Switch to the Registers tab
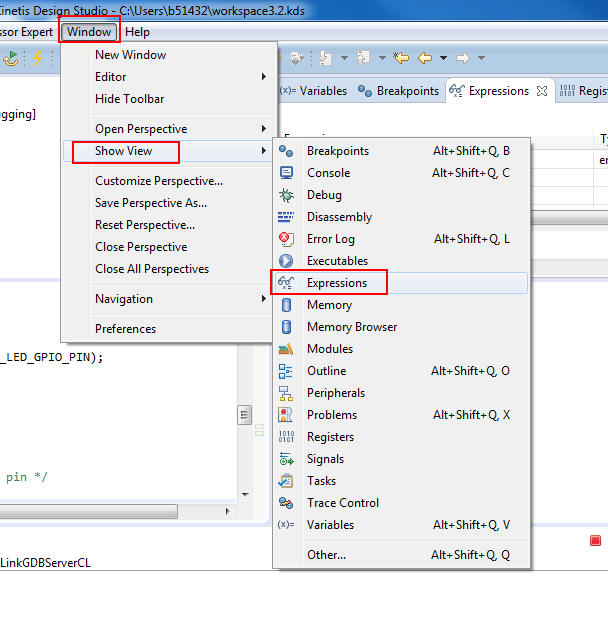The height and width of the screenshot is (620, 608). [583, 91]
